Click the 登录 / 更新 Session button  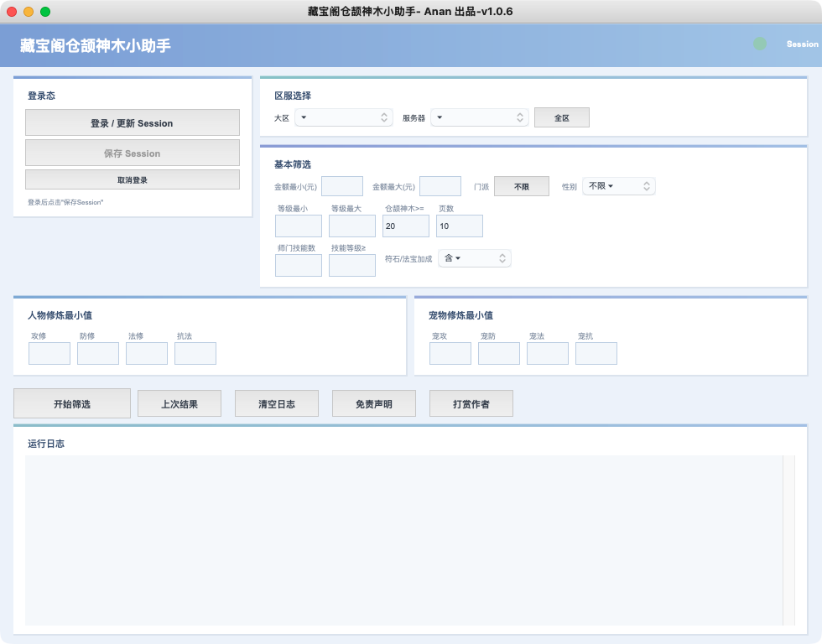(133, 122)
